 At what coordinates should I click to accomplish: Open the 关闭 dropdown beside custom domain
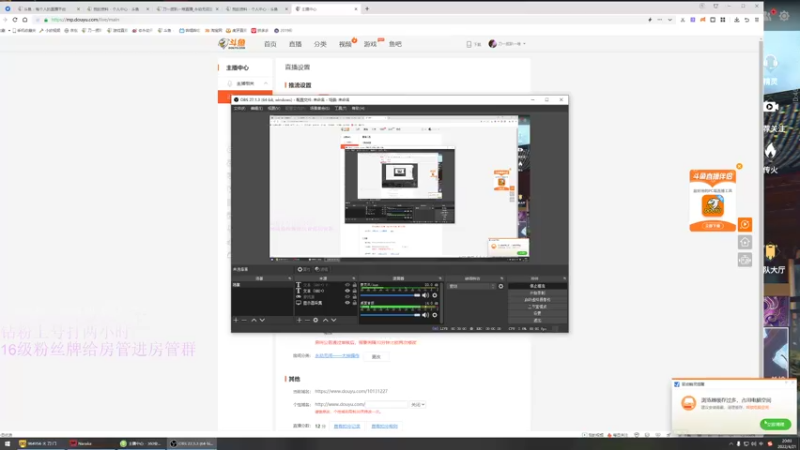(418, 405)
